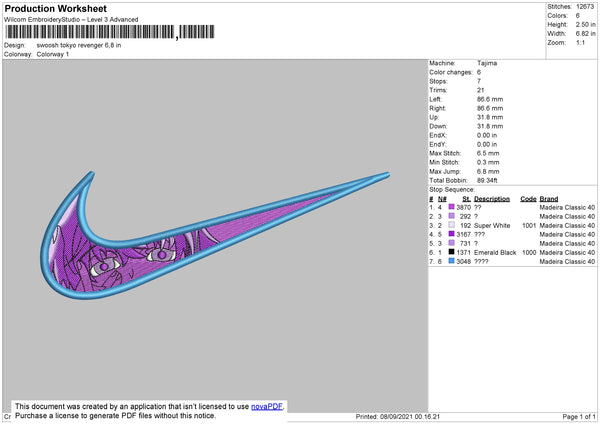Click the Trims value 21
Viewport: 600px width, 424px height.
click(481, 90)
